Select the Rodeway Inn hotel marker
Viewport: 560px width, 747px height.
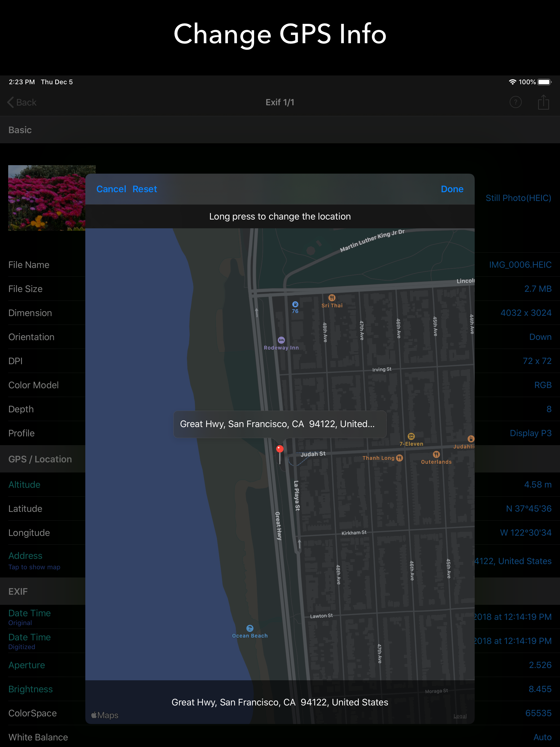(x=281, y=340)
